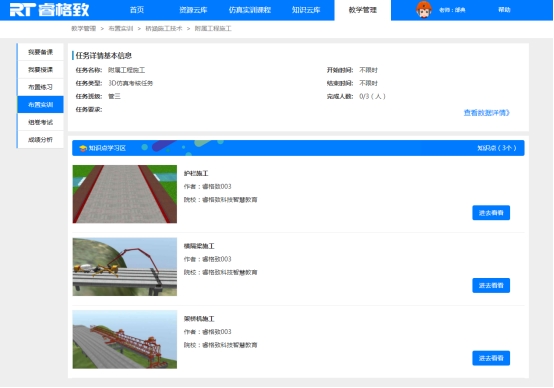This screenshot has width=554, height=388.
Task: Select 我要授课 in the sidebar
Action: tap(40, 70)
